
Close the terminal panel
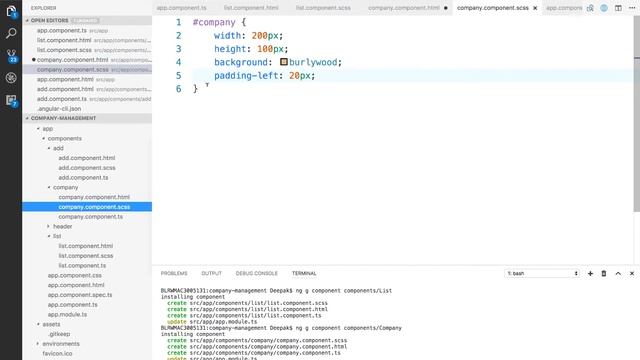coord(632,273)
